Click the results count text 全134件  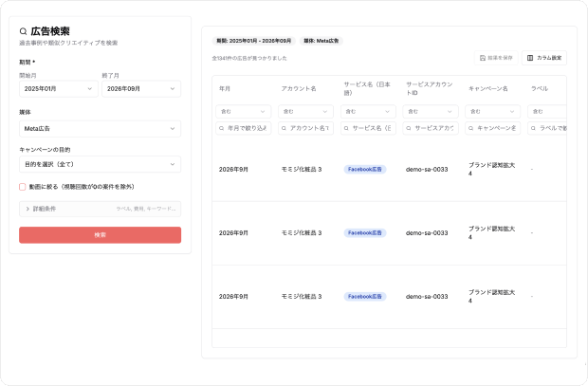249,58
